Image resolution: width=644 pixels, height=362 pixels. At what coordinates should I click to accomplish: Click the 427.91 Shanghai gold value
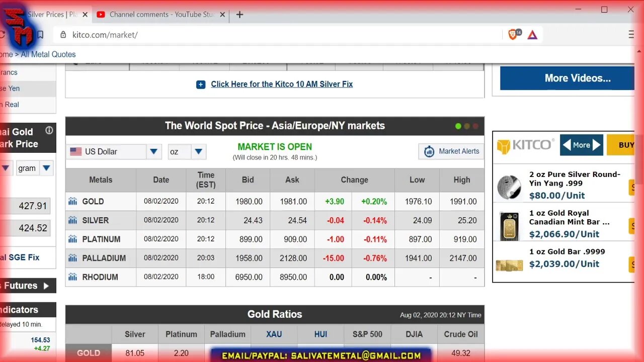click(x=33, y=206)
